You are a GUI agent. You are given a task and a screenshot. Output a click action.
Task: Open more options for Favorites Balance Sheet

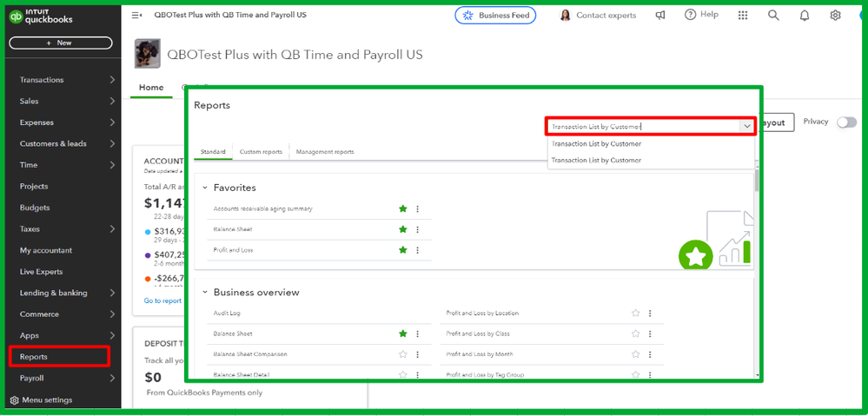pyautogui.click(x=417, y=229)
